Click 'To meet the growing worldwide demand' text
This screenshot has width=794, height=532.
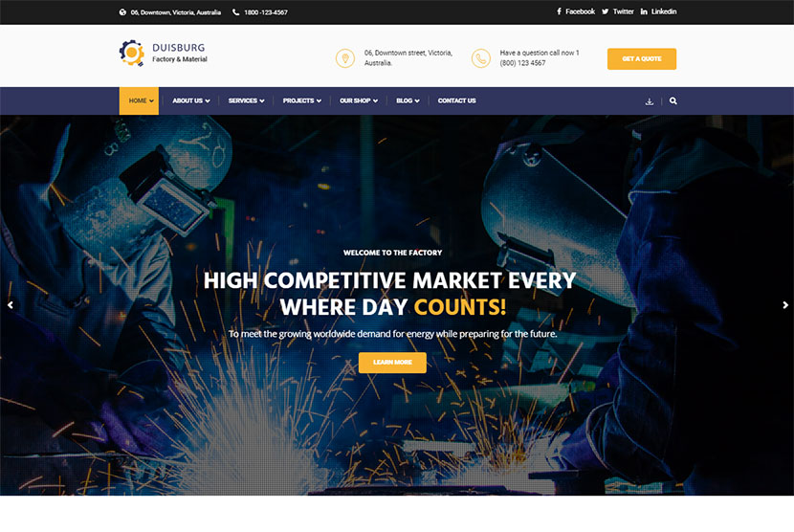tap(392, 334)
